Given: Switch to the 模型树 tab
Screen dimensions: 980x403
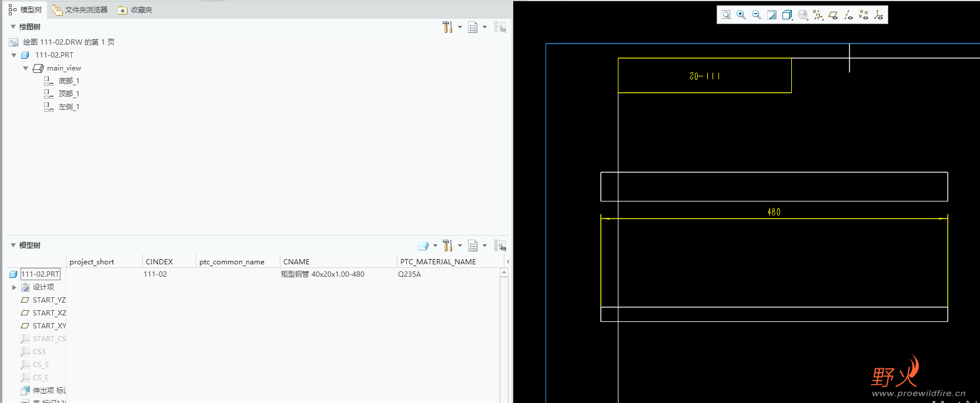Looking at the screenshot, I should pos(25,10).
